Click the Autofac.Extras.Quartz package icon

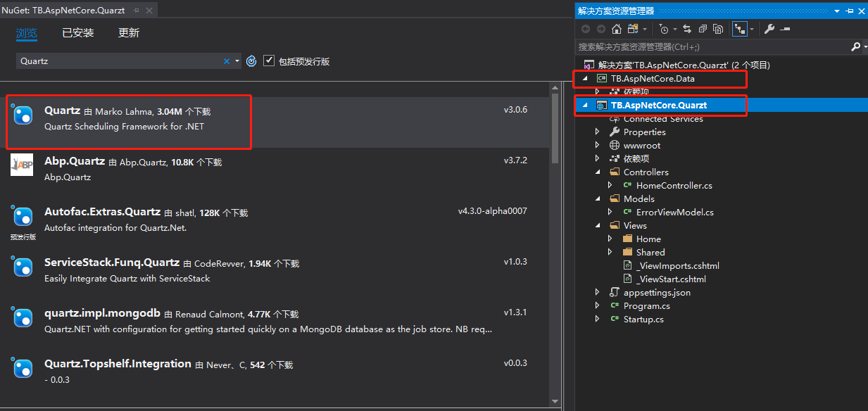[23, 216]
